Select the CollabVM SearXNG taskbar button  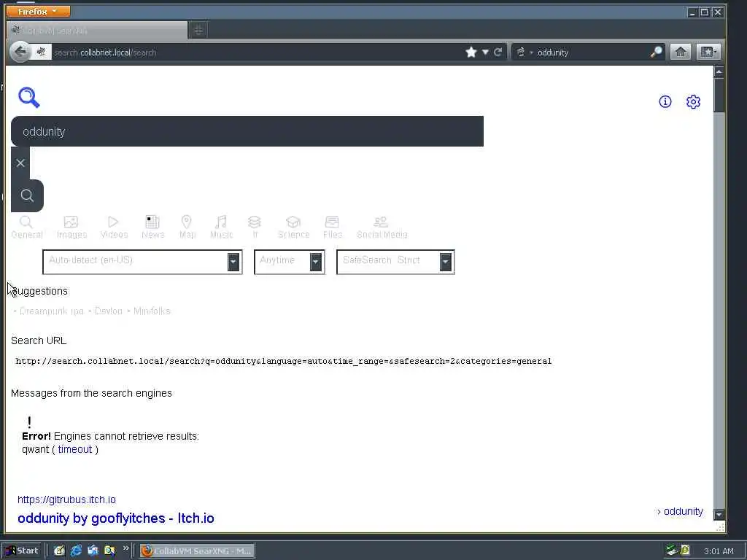tap(197, 551)
